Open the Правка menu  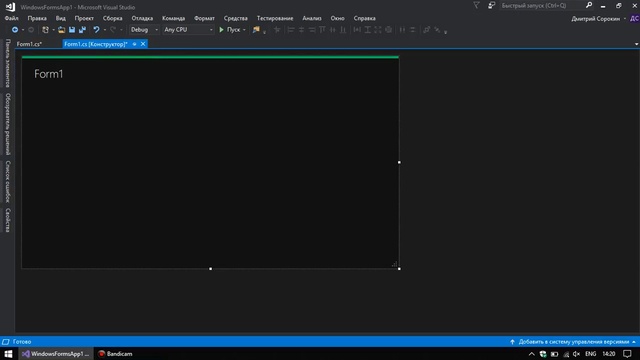pyautogui.click(x=37, y=18)
